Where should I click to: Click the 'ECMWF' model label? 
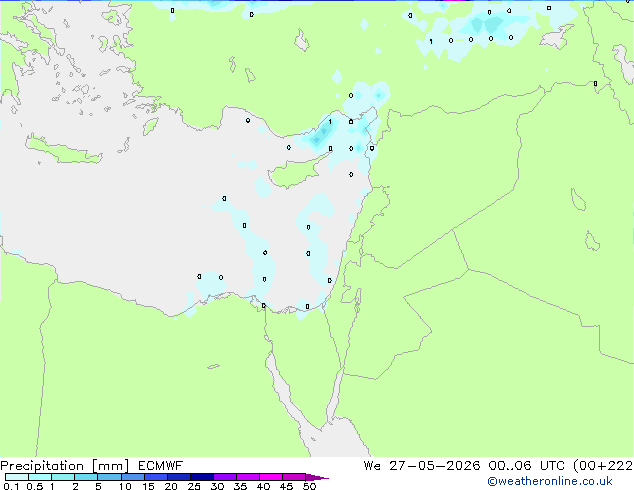coord(160,466)
